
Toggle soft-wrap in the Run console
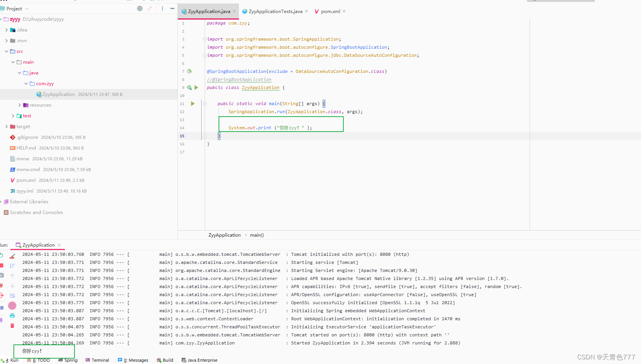coord(12,295)
